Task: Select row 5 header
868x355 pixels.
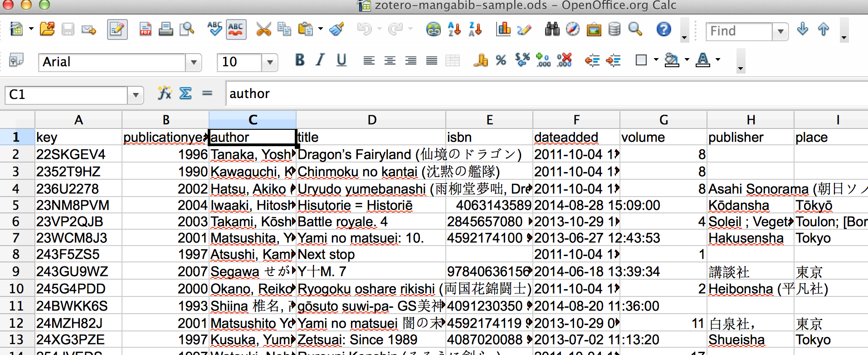Action: click(16, 206)
